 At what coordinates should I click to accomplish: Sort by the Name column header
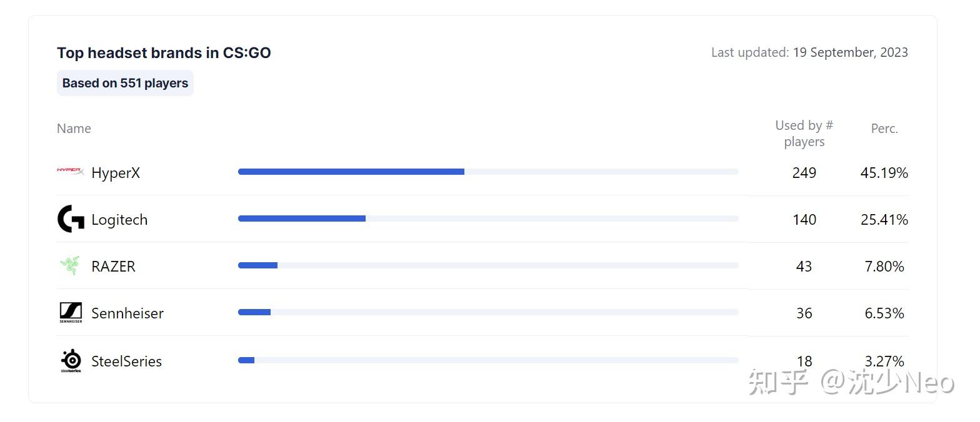click(x=74, y=129)
